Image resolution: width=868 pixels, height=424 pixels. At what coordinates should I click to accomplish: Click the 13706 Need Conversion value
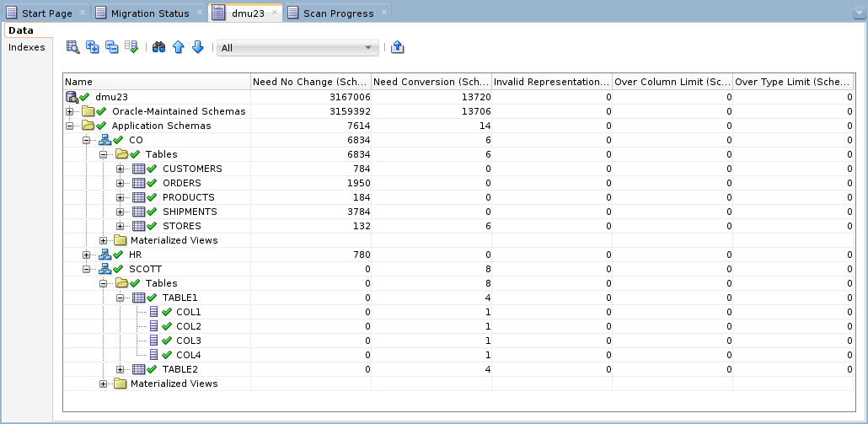click(475, 111)
